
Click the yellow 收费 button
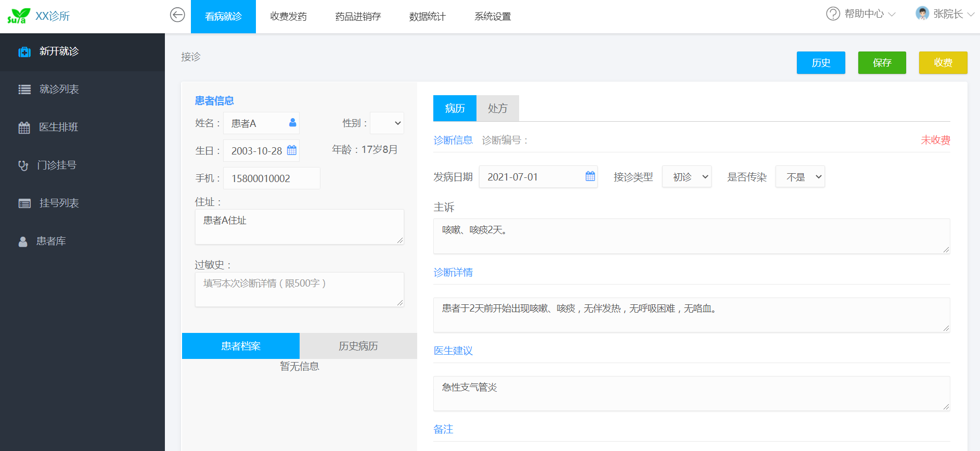pyautogui.click(x=943, y=62)
